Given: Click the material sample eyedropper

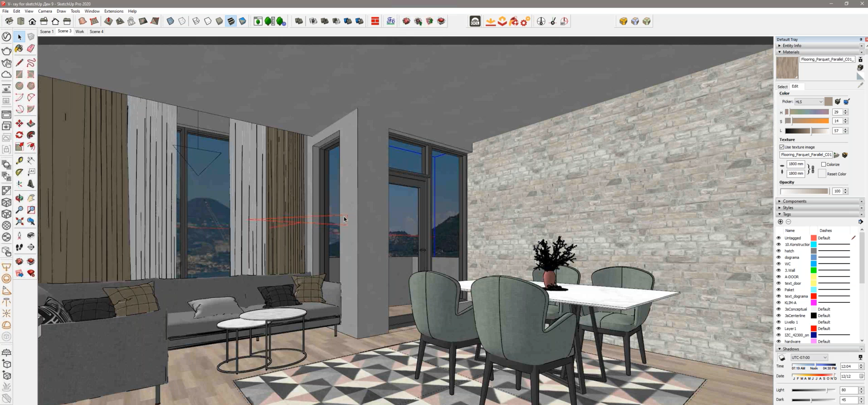Looking at the screenshot, I should coord(860,85).
